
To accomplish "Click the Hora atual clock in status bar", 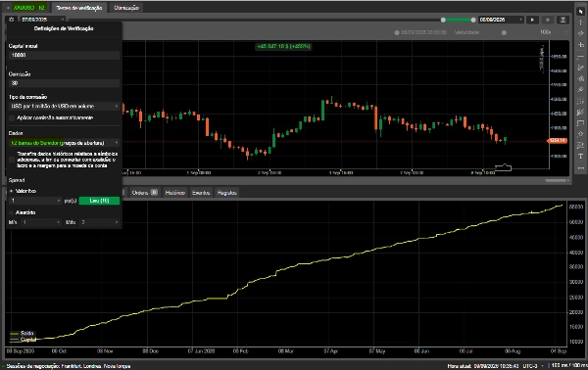I will (483, 366).
